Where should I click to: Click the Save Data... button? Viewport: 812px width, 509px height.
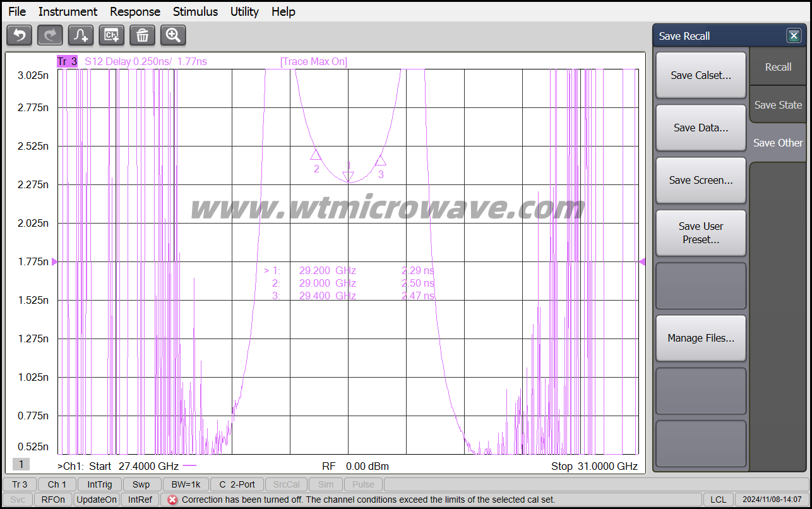pyautogui.click(x=701, y=128)
